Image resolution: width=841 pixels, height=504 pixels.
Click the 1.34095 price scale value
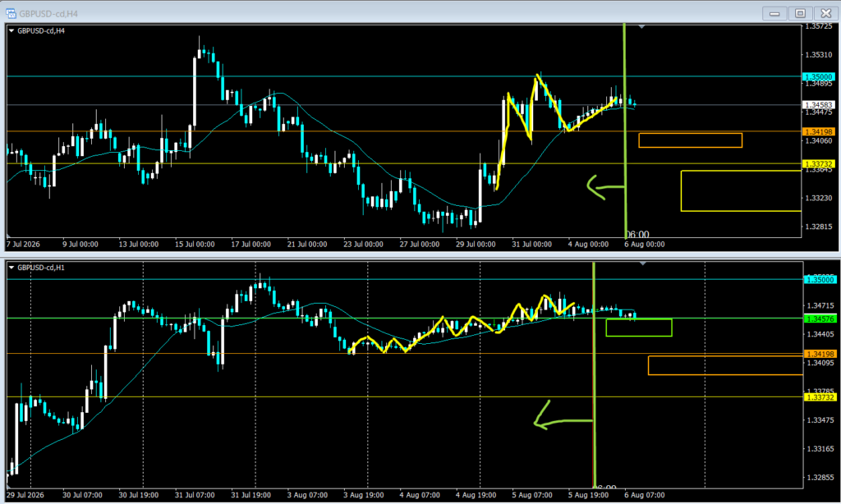[x=820, y=363]
